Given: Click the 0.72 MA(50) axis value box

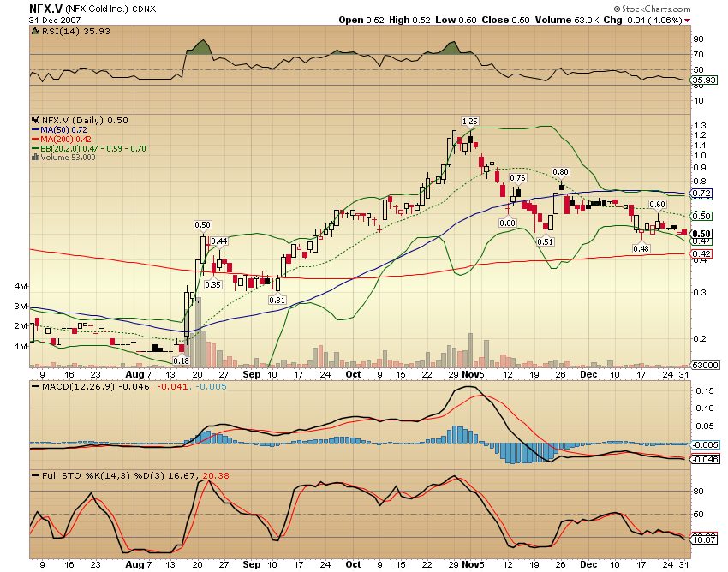Looking at the screenshot, I should [x=701, y=194].
